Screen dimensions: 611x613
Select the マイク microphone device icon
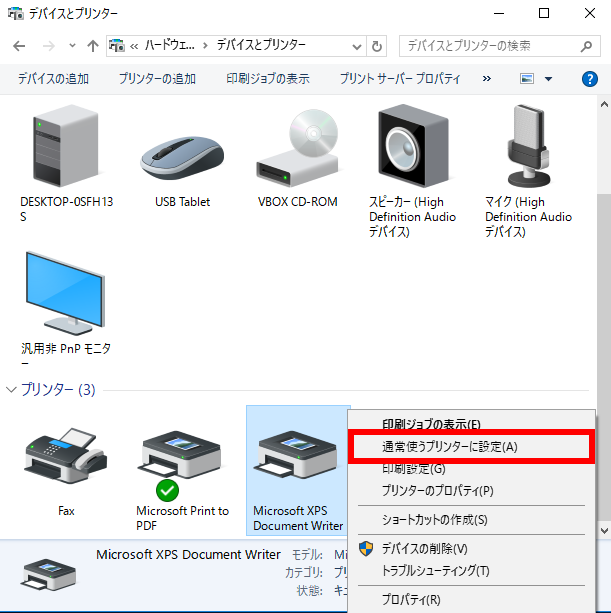tap(529, 146)
